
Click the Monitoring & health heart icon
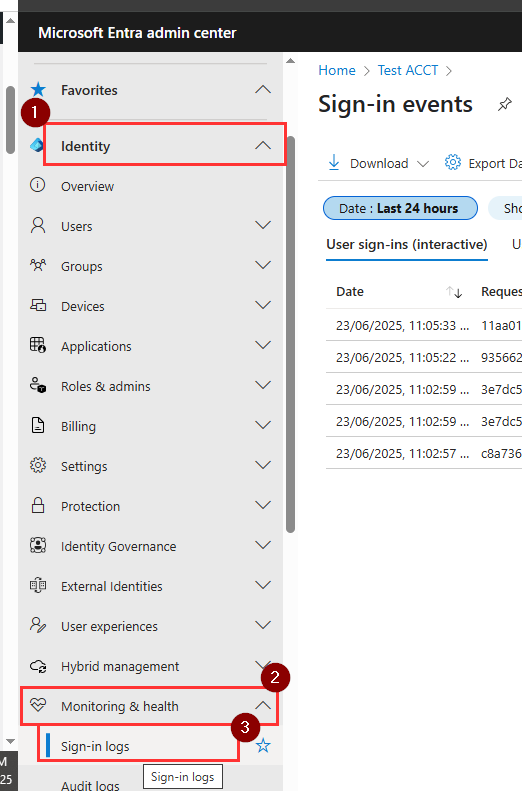(x=38, y=704)
